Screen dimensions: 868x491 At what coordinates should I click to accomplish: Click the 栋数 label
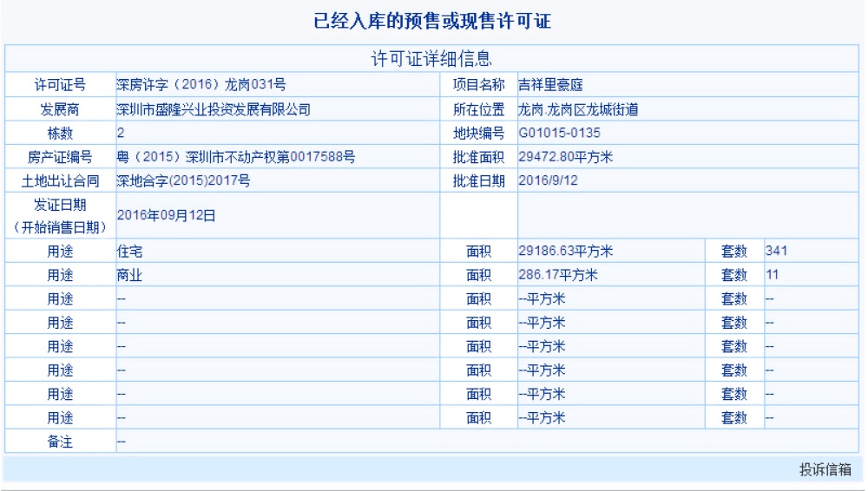click(60, 133)
